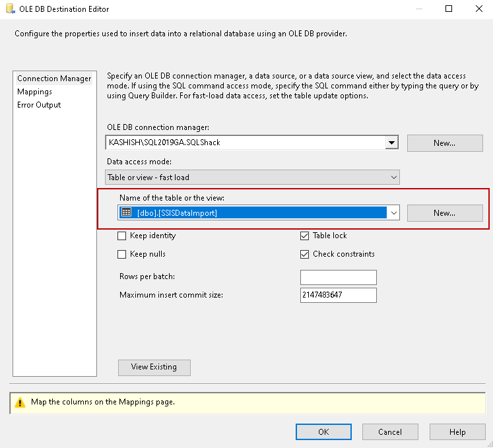Click the OLE DB Destination Editor title icon
493x448 pixels.
(10, 9)
